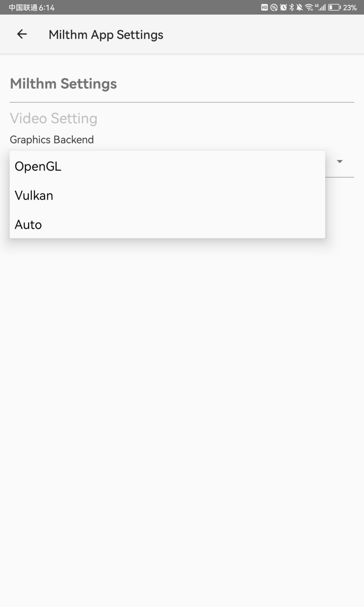Tap the 23% battery percentage text
364x607 pixels.
pos(350,8)
